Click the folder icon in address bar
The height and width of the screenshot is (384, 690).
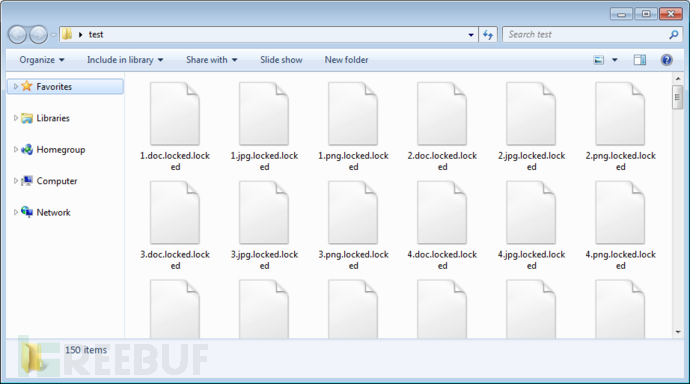point(67,34)
